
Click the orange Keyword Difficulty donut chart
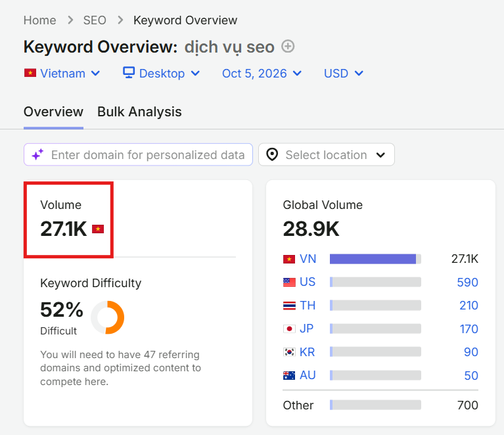pos(108,317)
